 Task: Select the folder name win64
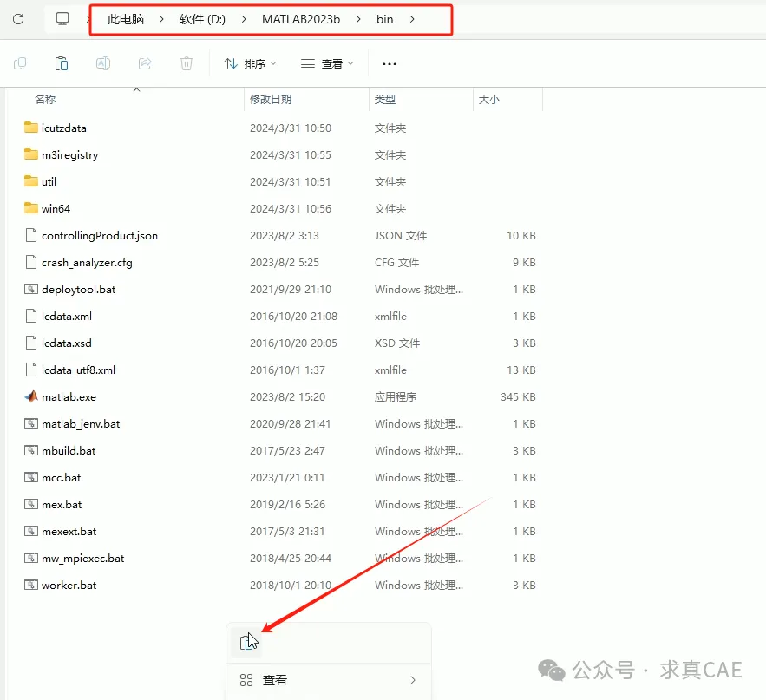pyautogui.click(x=56, y=208)
